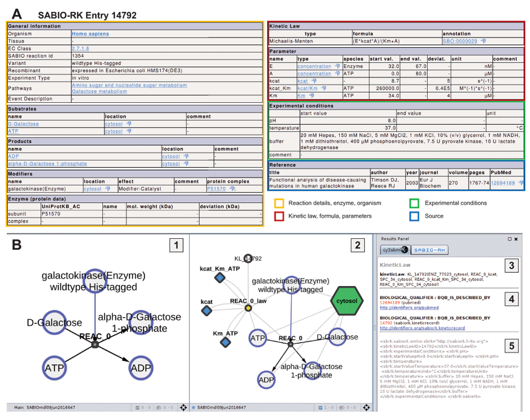Viewport: 530px width, 420px height.
Task: Select the D-Galactose node in Main view
Action: coord(54,323)
